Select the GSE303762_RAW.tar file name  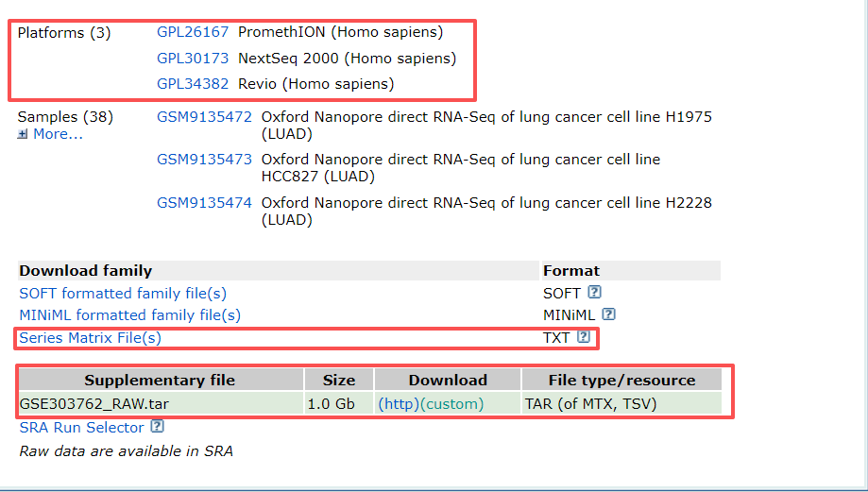point(94,404)
